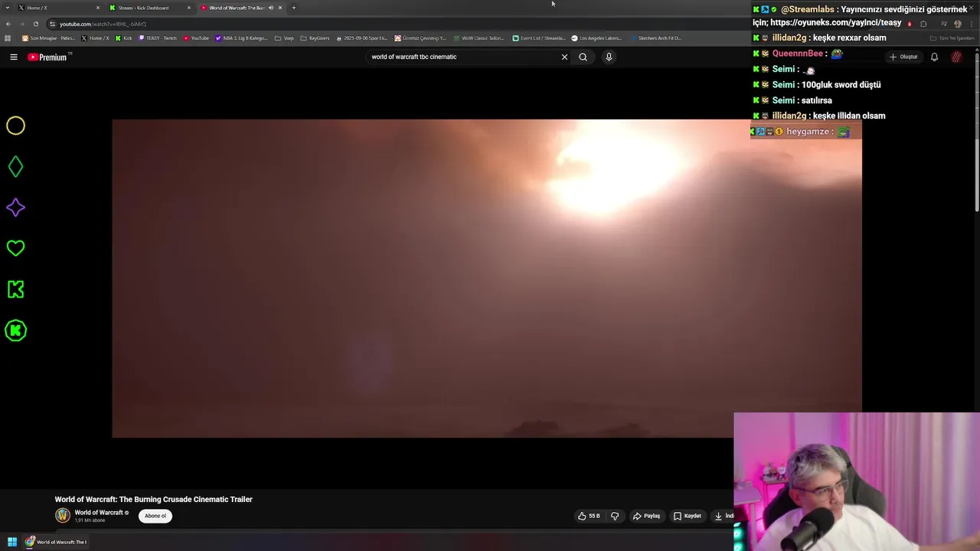
Task: Open YouTube notifications bell
Action: (x=934, y=57)
